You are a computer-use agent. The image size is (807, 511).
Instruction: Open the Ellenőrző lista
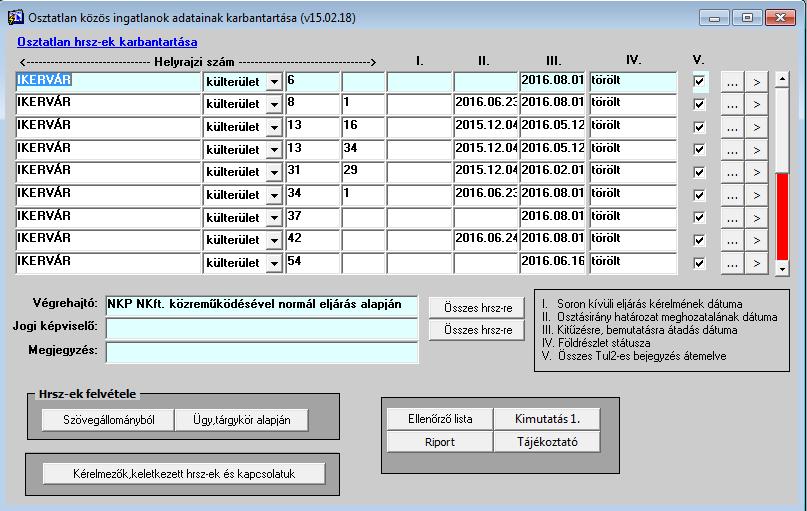click(440, 419)
